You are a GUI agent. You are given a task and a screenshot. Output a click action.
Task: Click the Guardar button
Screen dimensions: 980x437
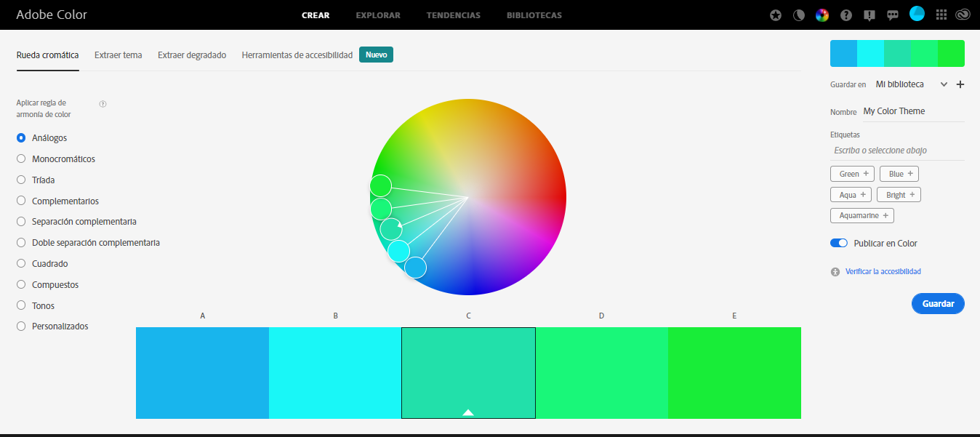click(938, 303)
